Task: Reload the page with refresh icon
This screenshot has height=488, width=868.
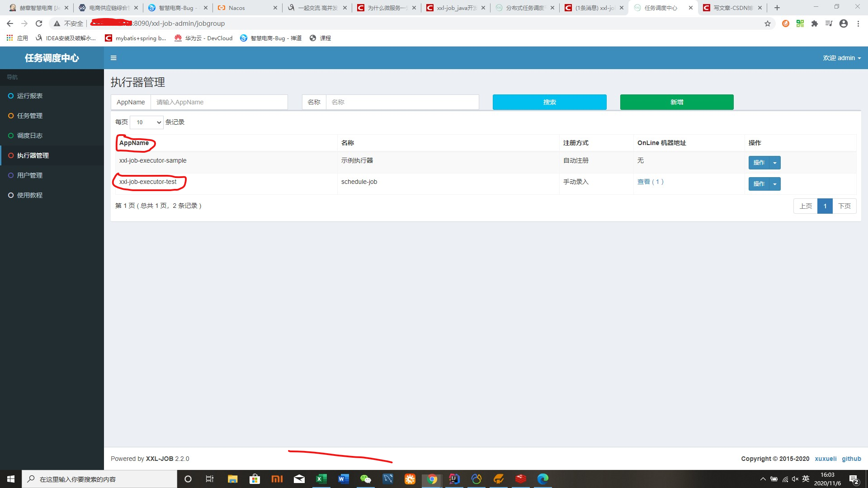Action: 39,23
